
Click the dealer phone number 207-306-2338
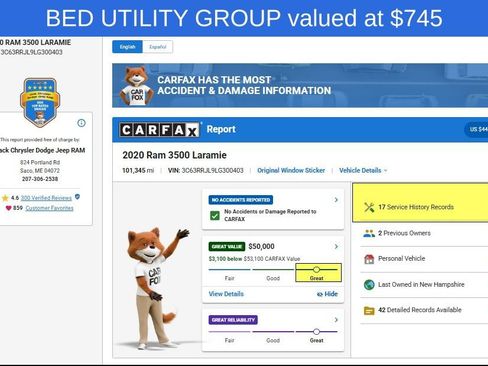click(40, 179)
